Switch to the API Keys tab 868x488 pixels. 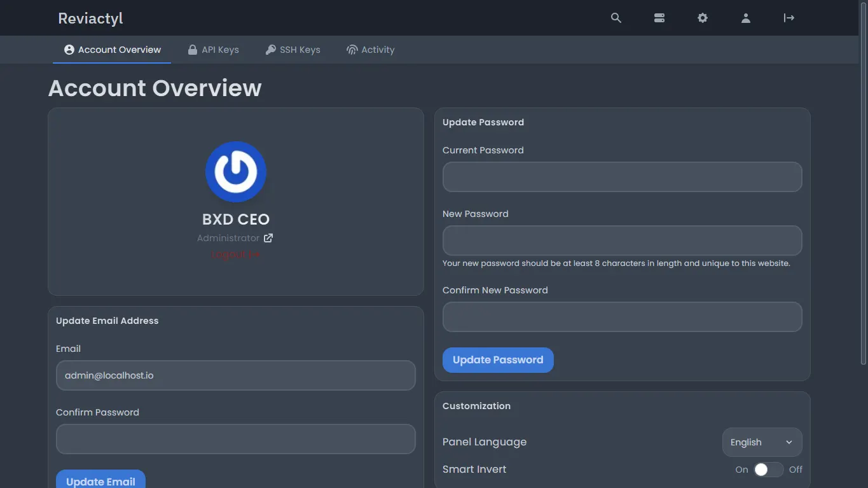point(214,50)
